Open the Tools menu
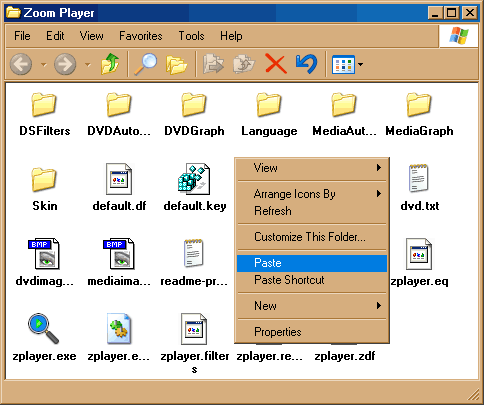The height and width of the screenshot is (405, 484). tap(191, 36)
